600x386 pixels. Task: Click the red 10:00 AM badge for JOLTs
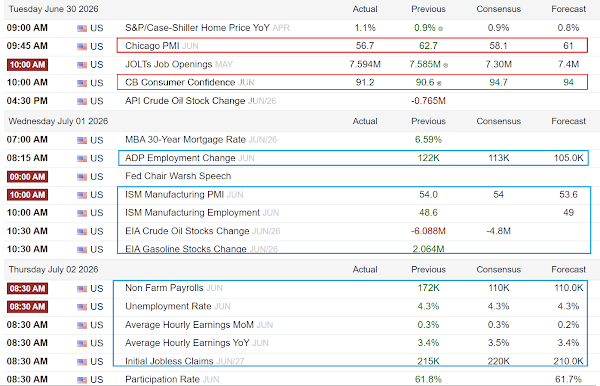pos(27,65)
